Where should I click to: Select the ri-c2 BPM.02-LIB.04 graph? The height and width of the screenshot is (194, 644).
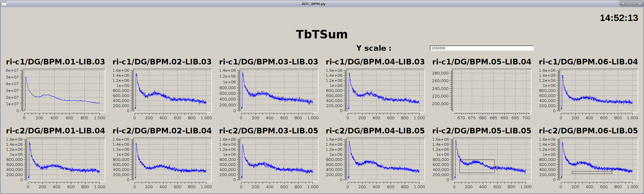pyautogui.click(x=172, y=159)
